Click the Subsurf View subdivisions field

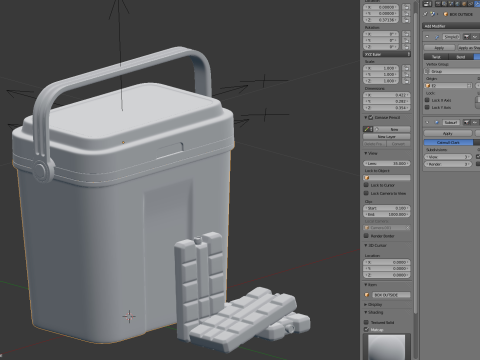coord(448,157)
